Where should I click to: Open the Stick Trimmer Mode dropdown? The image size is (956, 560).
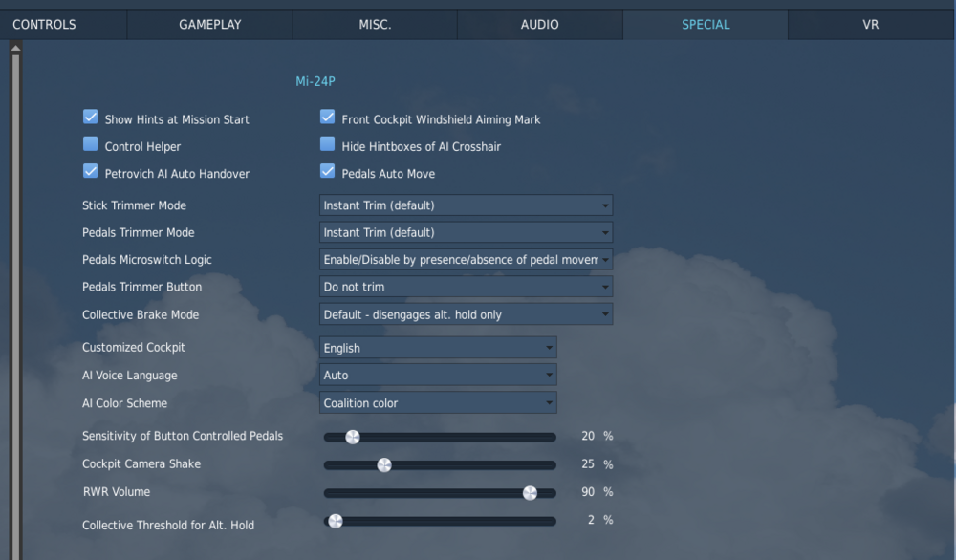(466, 205)
